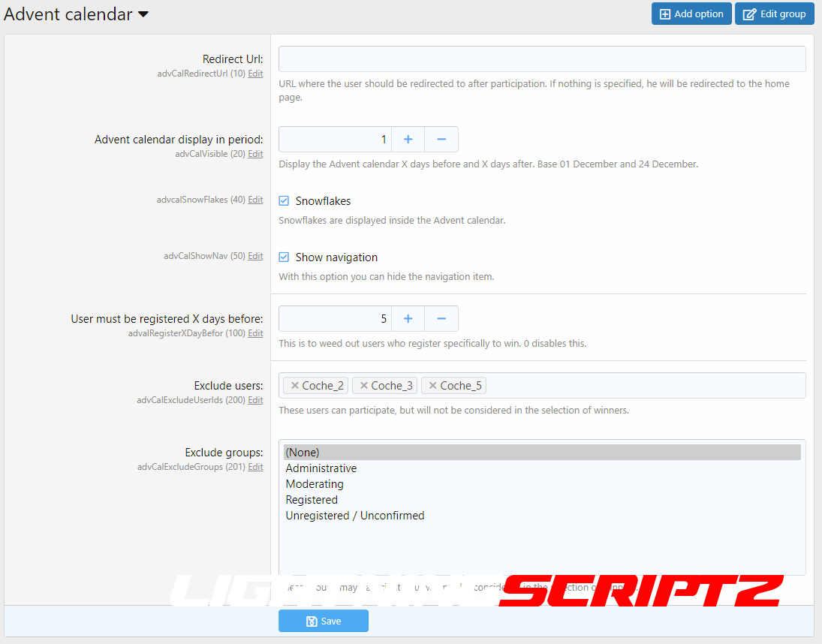Image resolution: width=822 pixels, height=644 pixels.
Task: Pick Unregistered / Unconfirmed group option
Action: click(x=355, y=516)
